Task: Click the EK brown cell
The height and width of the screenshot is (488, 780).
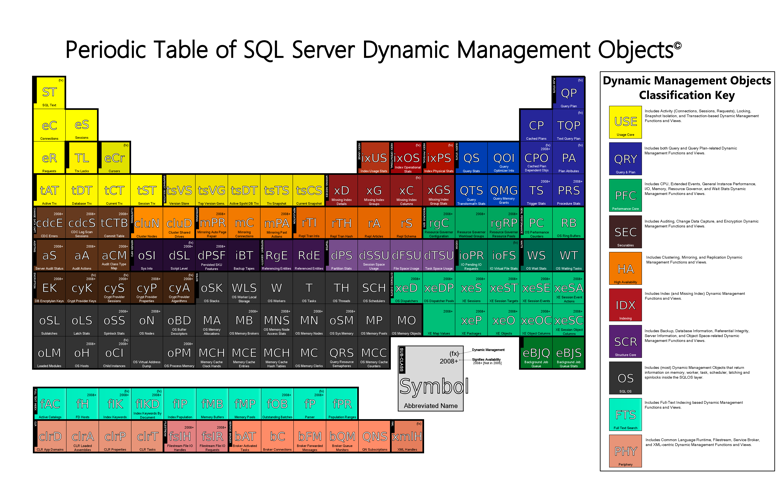Action: (x=49, y=288)
